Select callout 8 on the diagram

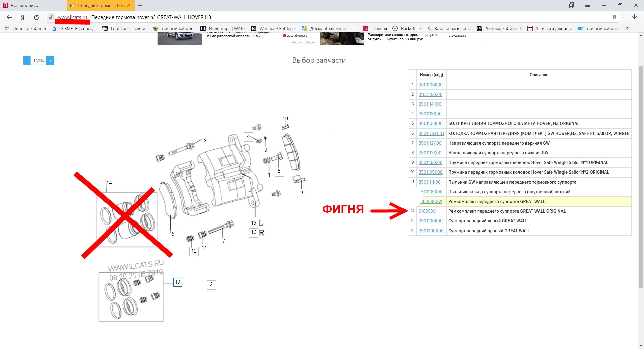pos(205,141)
